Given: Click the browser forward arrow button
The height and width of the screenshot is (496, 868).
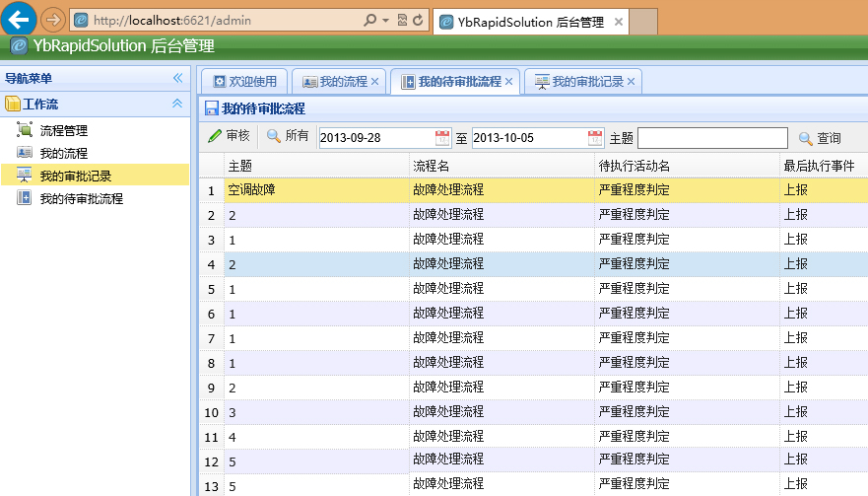Looking at the screenshot, I should (53, 20).
